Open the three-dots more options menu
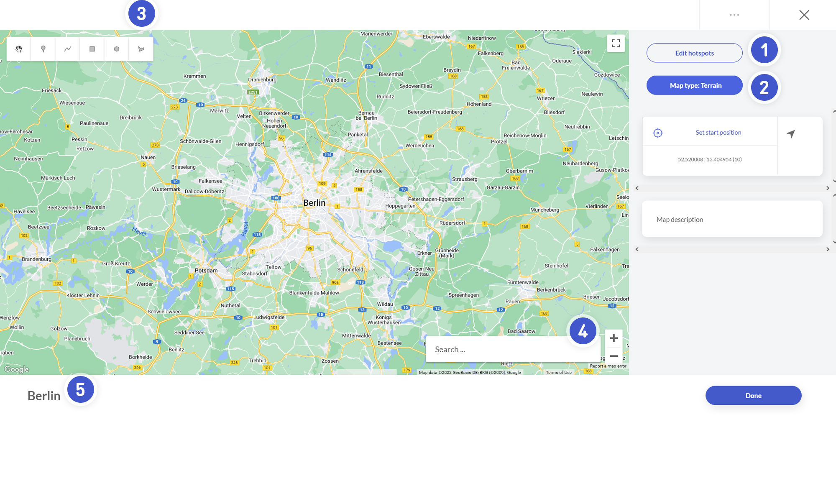The width and height of the screenshot is (836, 504). pos(734,15)
